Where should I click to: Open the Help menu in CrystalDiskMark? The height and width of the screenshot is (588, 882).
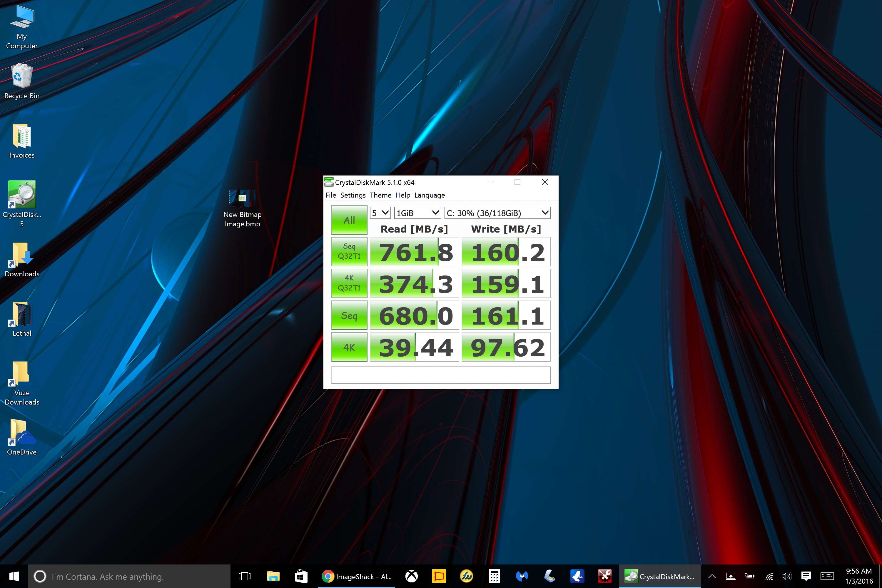click(403, 195)
